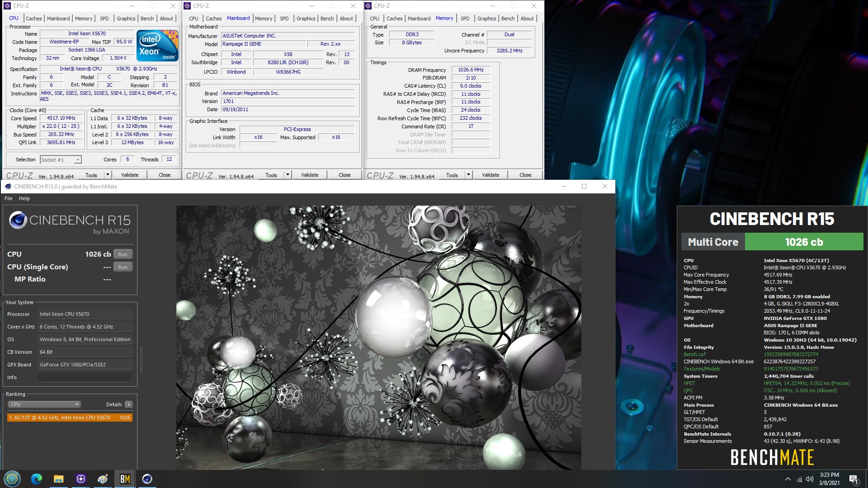Screen dimensions: 868x488
Task: Open the Help menu in Cinebench
Action: 24,198
